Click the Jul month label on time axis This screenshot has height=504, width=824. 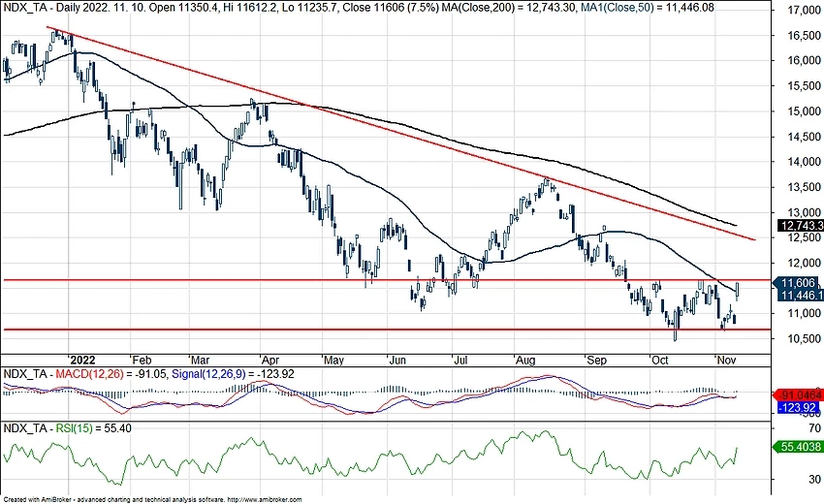click(x=460, y=360)
